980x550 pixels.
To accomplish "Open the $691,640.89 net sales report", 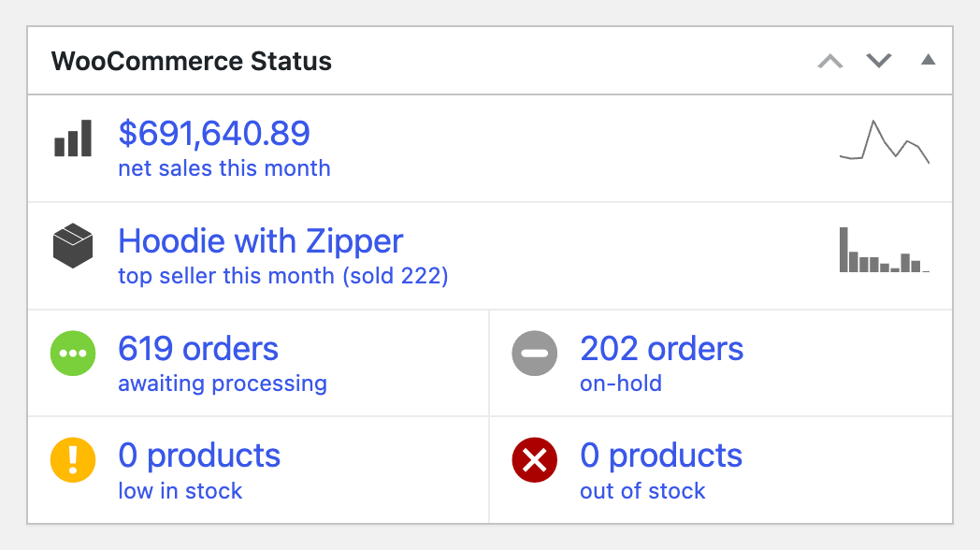I will point(214,134).
